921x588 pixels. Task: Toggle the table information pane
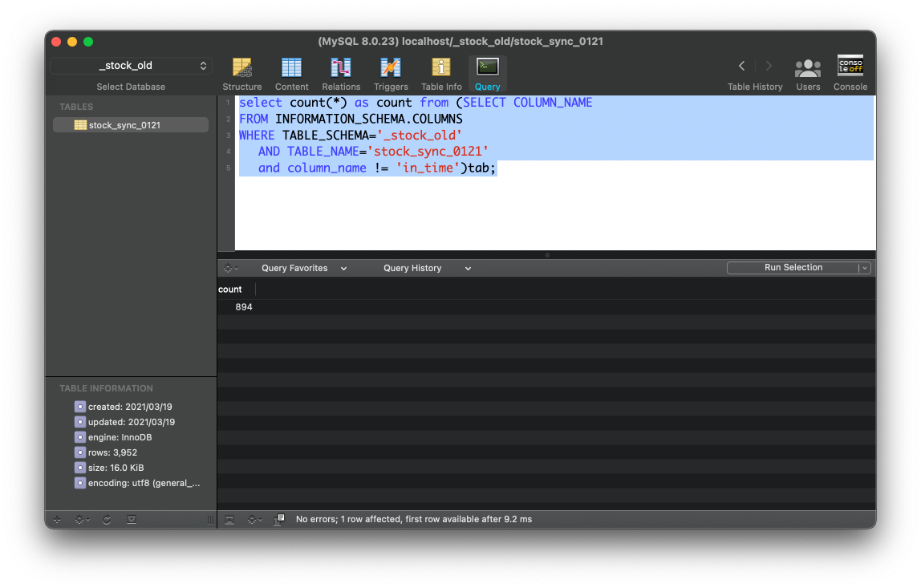point(132,520)
